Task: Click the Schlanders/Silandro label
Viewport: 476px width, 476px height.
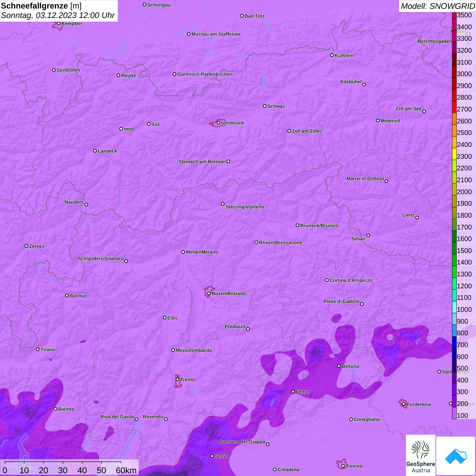Action: pos(101,258)
